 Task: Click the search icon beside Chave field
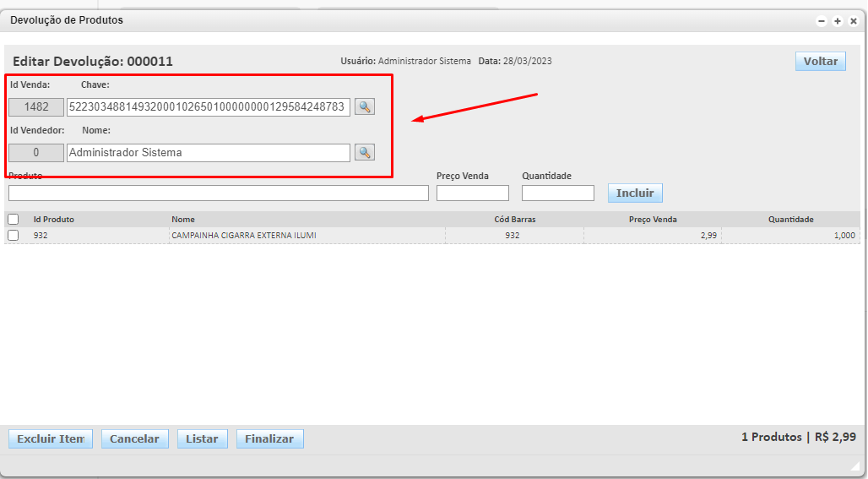364,106
